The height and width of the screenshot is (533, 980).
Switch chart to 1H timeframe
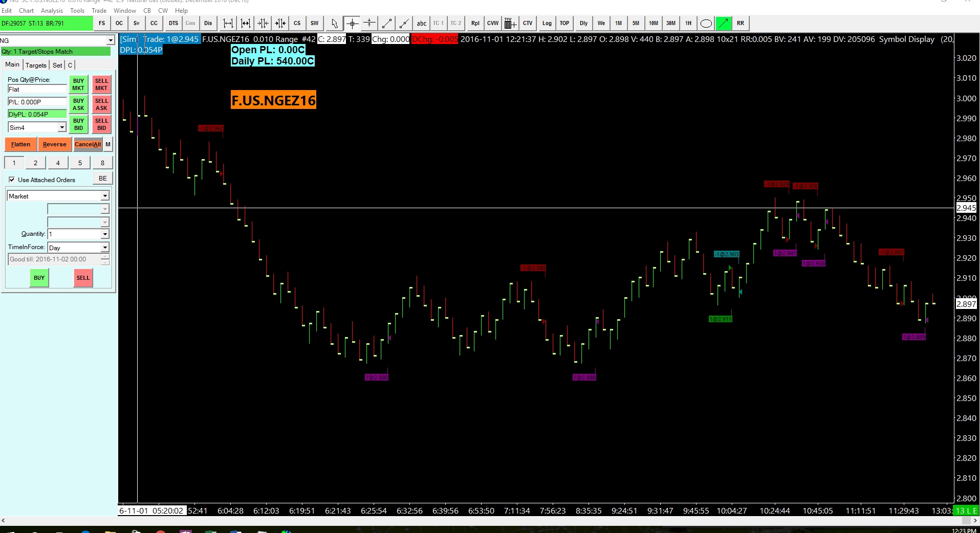[x=688, y=24]
